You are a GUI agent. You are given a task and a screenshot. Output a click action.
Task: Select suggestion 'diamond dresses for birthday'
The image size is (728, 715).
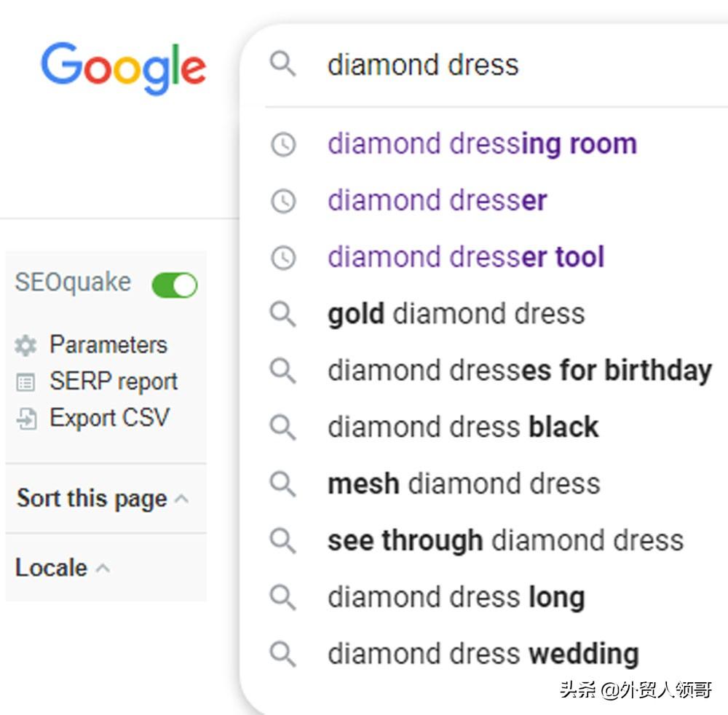520,371
